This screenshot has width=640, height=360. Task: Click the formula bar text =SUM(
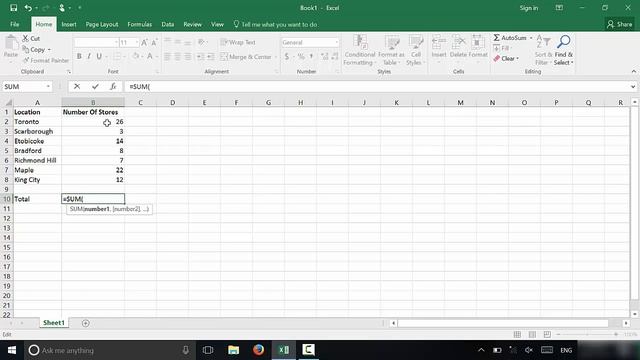[x=140, y=87]
